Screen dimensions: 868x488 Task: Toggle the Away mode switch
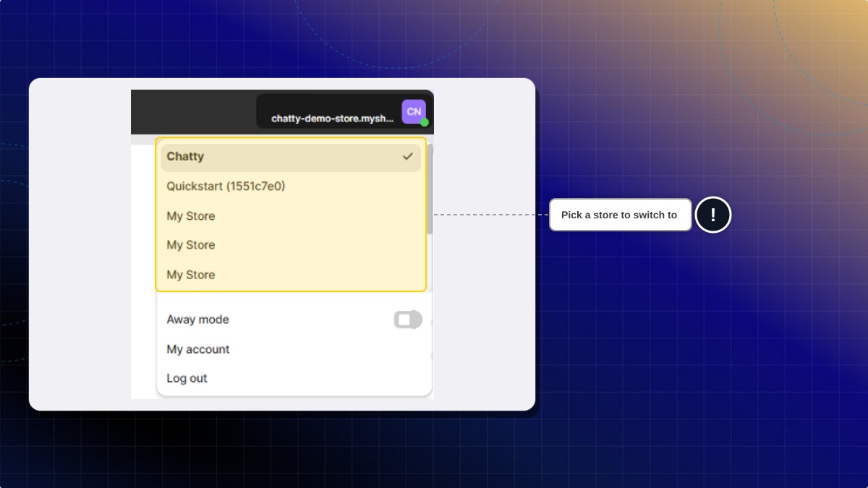pyautogui.click(x=408, y=320)
